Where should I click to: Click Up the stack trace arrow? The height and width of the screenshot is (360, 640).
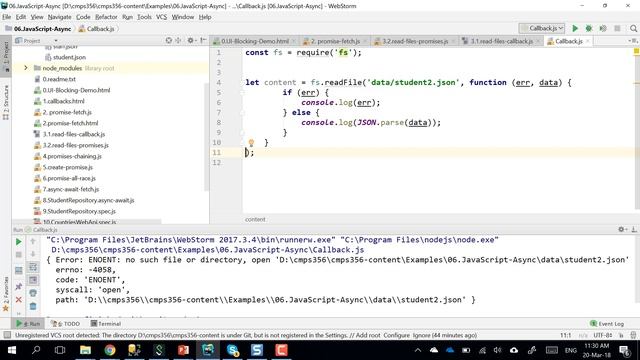pyautogui.click(x=33, y=241)
